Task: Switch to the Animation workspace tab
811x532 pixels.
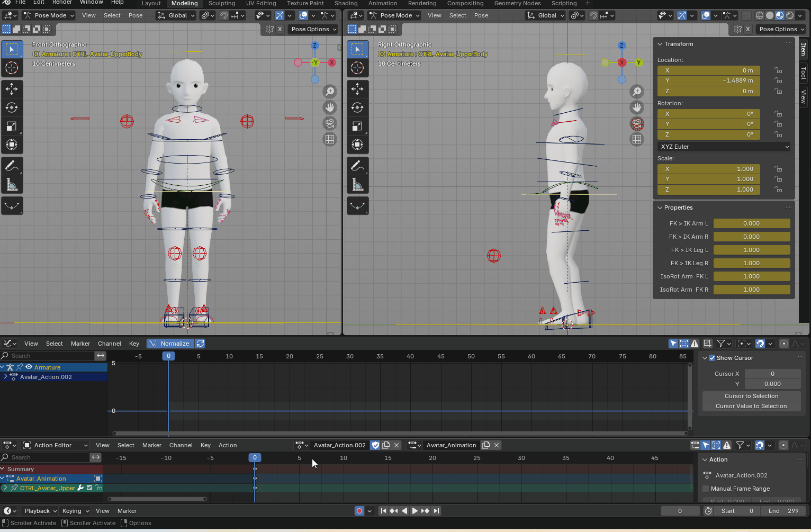Action: (x=382, y=3)
